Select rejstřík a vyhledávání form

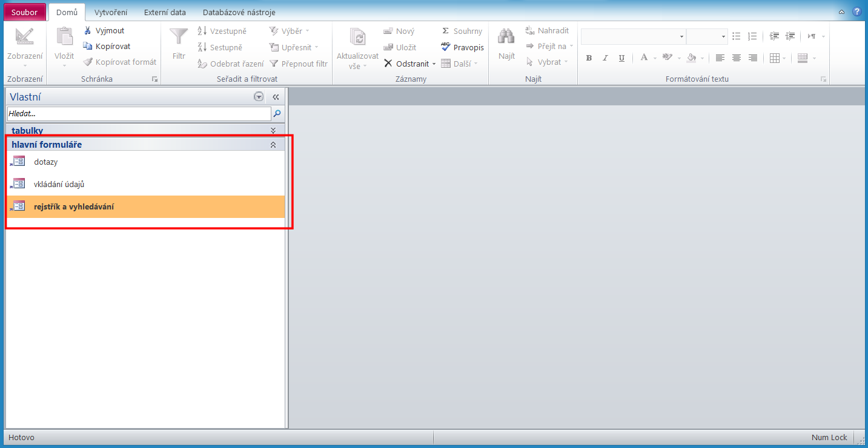tap(145, 206)
